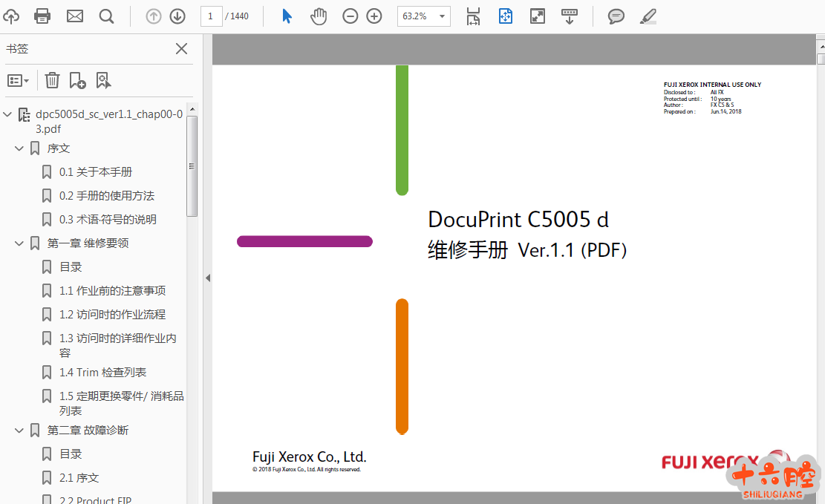Click the Fuji Xerox Co., Ltd. text
This screenshot has height=504, width=825.
point(310,456)
